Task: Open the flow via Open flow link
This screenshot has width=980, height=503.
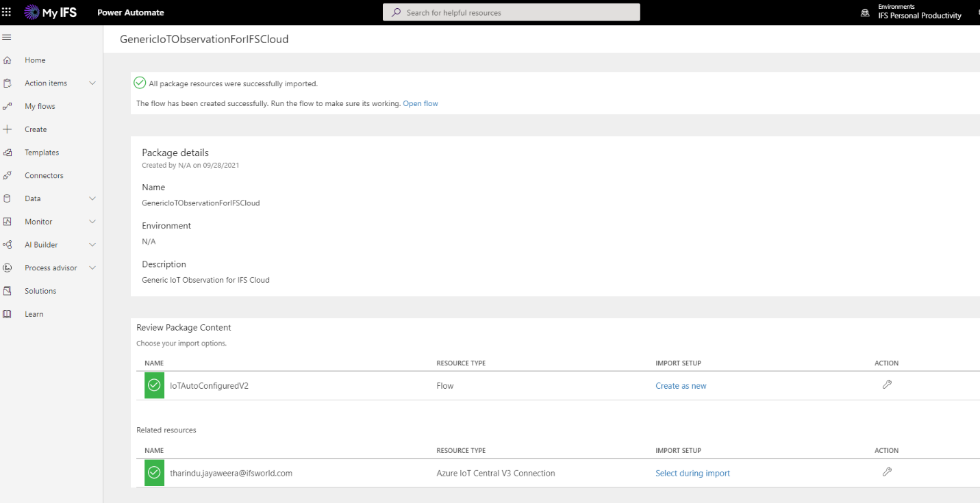Action: [420, 103]
